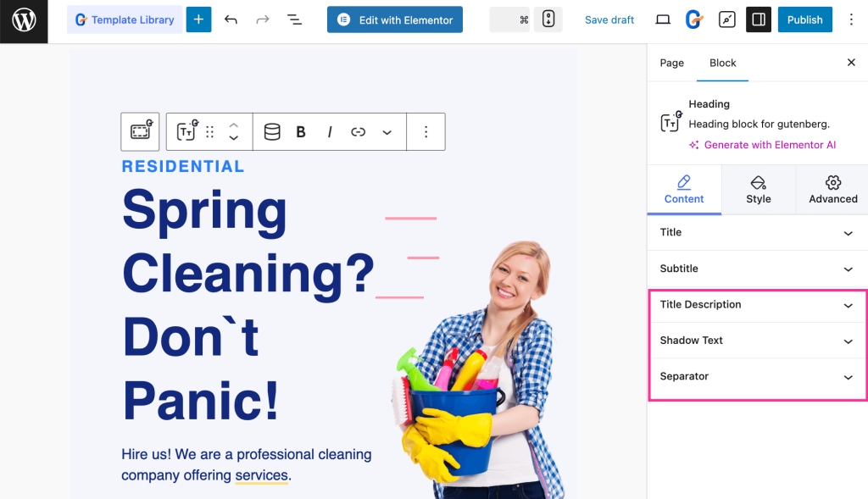The height and width of the screenshot is (499, 868).
Task: Select the parent Container block icon
Action: 140,131
